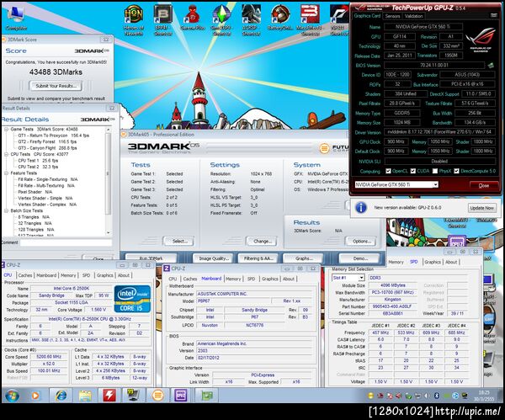This screenshot has height=420, width=505.
Task: Switch to GPU-Z green card taskbar icon
Action: tap(207, 396)
